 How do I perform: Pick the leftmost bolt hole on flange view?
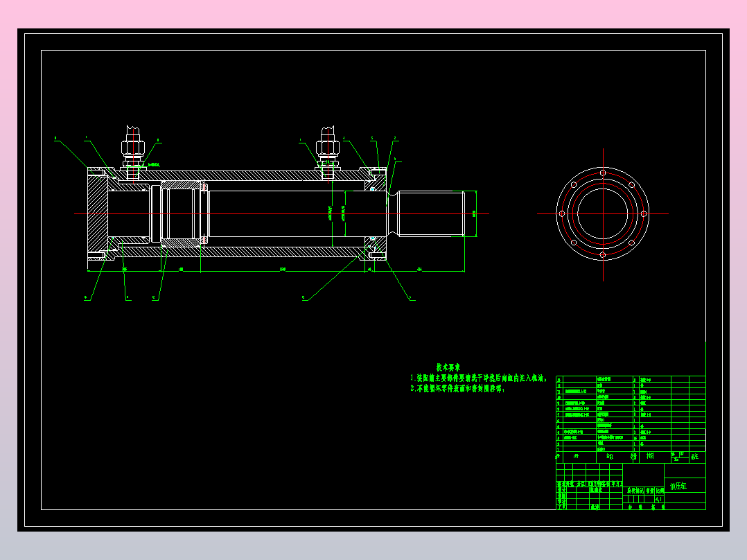point(562,214)
